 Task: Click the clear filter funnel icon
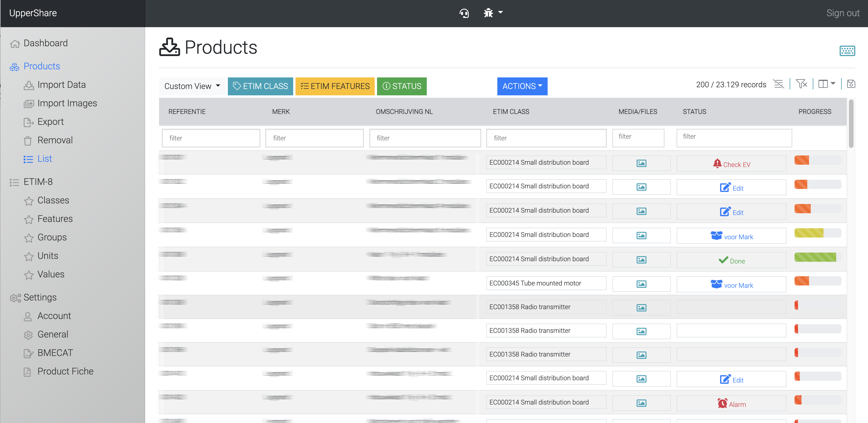tap(801, 84)
